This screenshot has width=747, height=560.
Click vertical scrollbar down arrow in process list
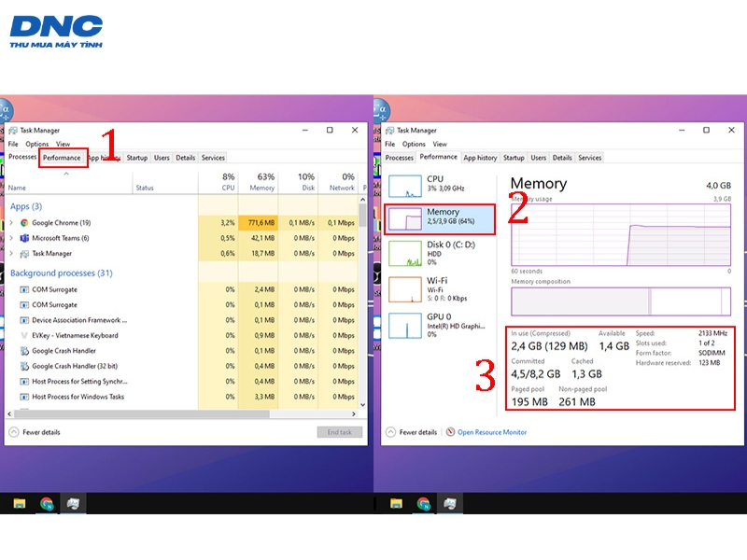363,405
